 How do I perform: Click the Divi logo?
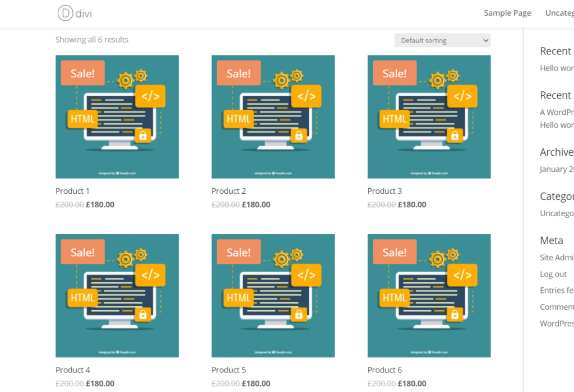(75, 13)
